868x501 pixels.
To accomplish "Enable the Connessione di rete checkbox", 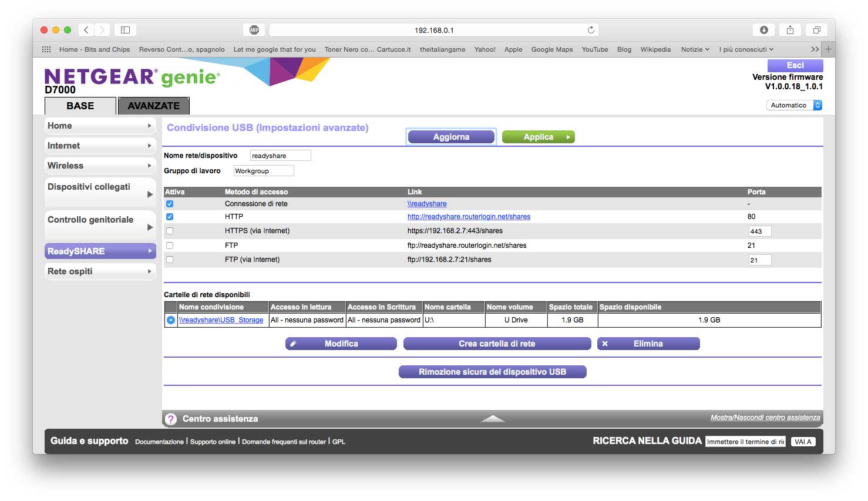I will [170, 204].
